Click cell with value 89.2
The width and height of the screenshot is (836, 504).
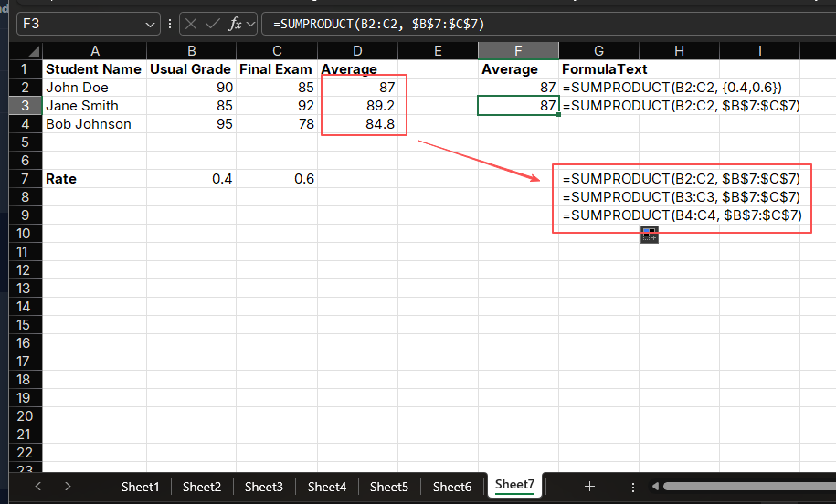(x=357, y=106)
